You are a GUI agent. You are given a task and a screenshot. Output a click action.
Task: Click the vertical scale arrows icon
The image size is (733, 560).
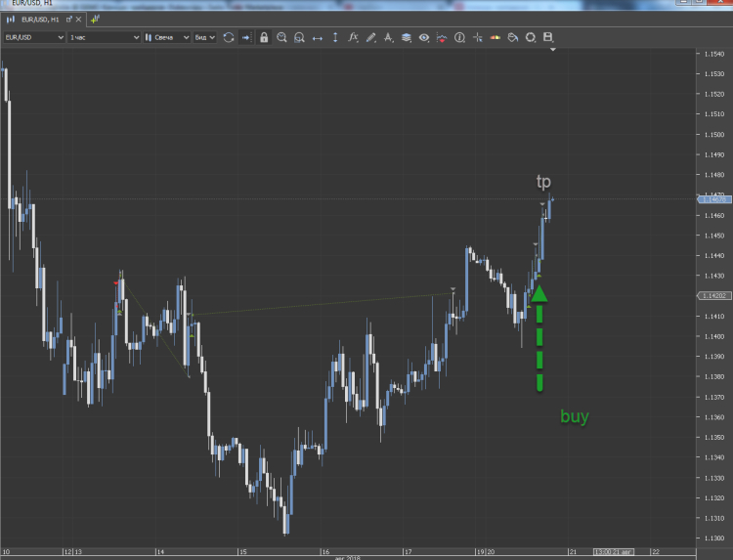[x=335, y=37]
